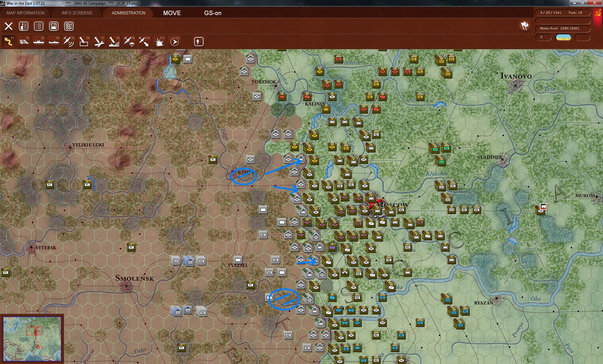The image size is (603, 364).
Task: Open the INFO SCREENS tab
Action: (77, 13)
